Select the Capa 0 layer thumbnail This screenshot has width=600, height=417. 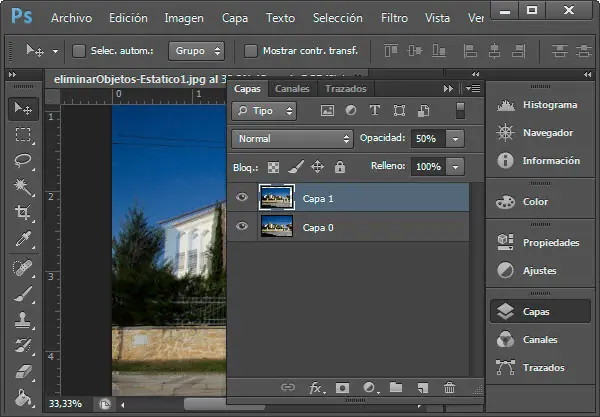click(x=276, y=227)
